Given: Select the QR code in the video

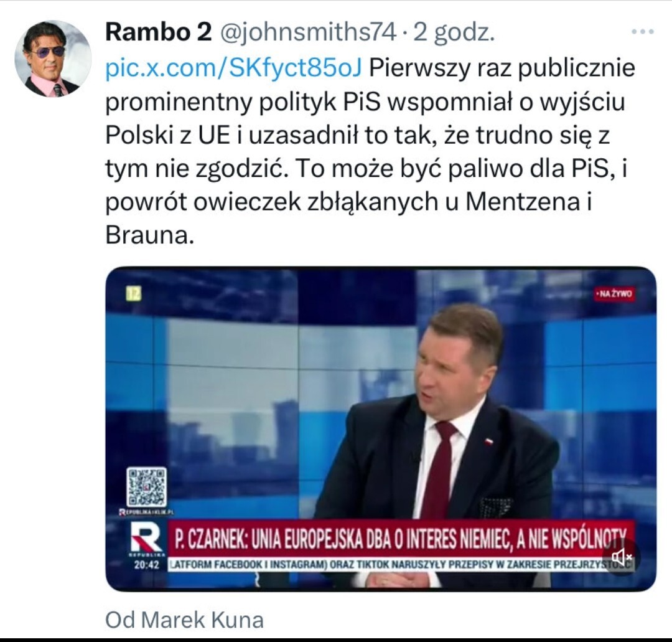Looking at the screenshot, I should click(x=146, y=487).
